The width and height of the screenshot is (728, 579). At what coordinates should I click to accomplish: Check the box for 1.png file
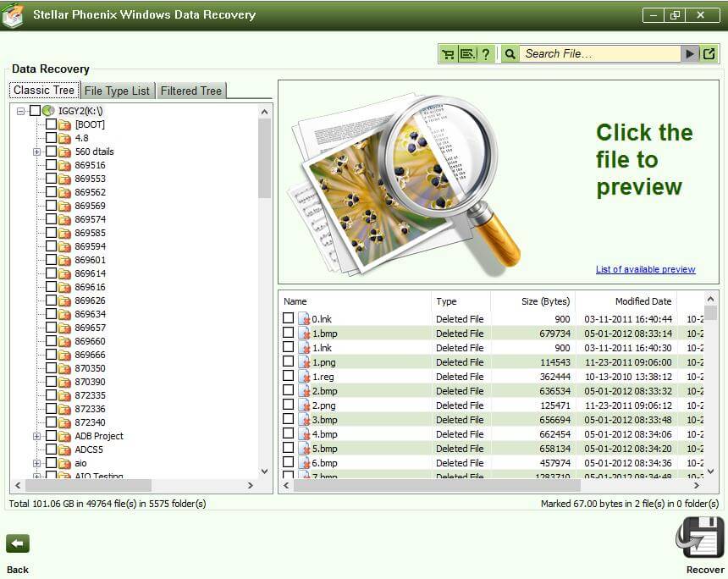coord(289,361)
